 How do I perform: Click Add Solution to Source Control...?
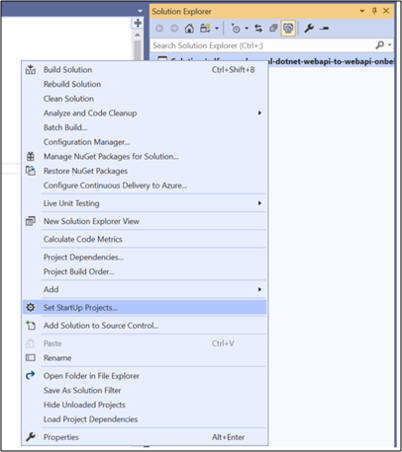click(x=145, y=325)
